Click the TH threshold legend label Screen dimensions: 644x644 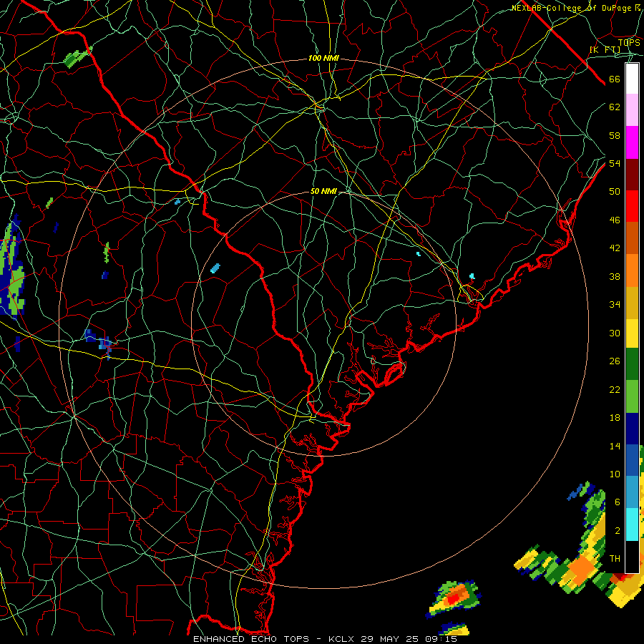click(x=615, y=558)
